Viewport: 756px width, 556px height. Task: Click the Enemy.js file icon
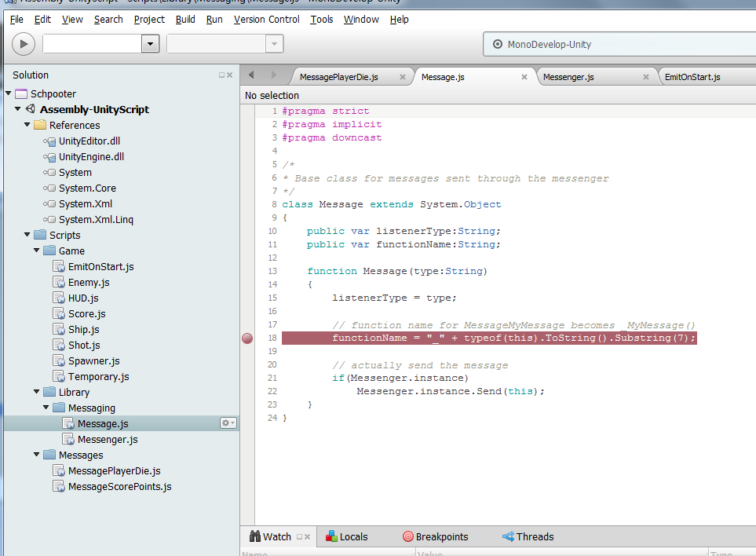[x=59, y=283]
